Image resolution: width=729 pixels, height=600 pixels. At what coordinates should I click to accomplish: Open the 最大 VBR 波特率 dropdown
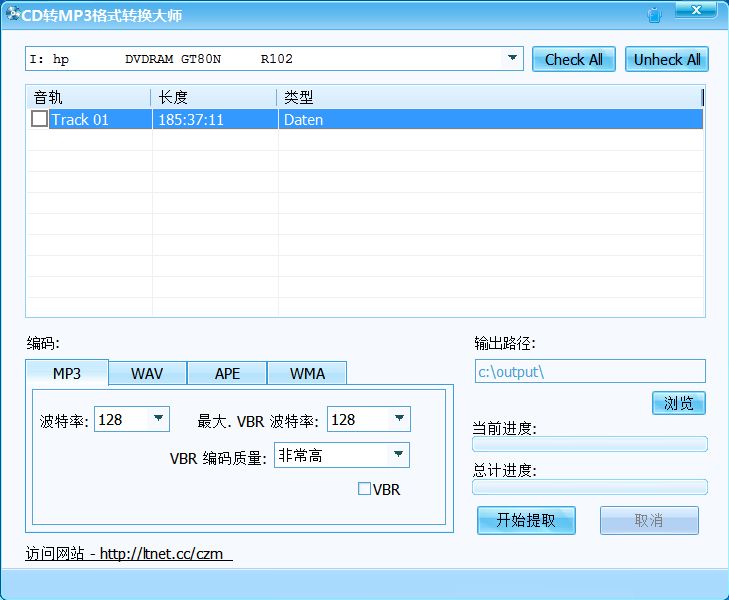click(x=398, y=419)
